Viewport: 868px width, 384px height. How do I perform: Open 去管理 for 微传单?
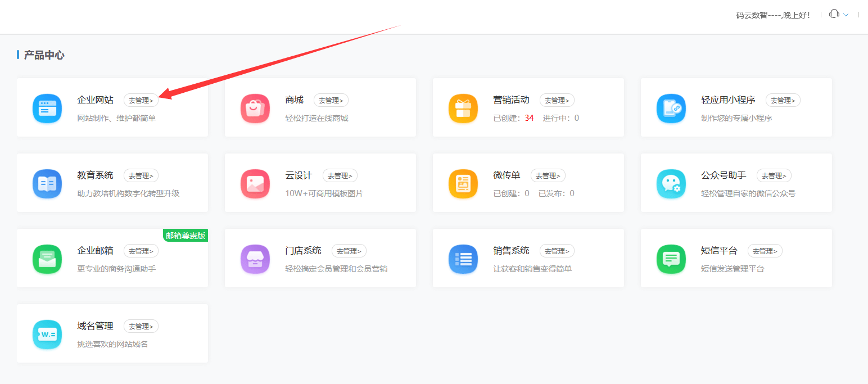pyautogui.click(x=548, y=175)
